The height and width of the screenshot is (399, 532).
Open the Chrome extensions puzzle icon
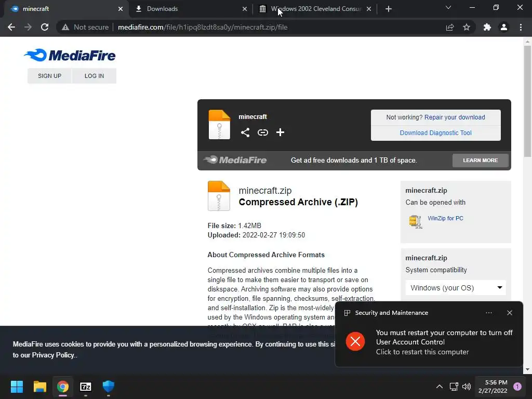[x=487, y=27]
